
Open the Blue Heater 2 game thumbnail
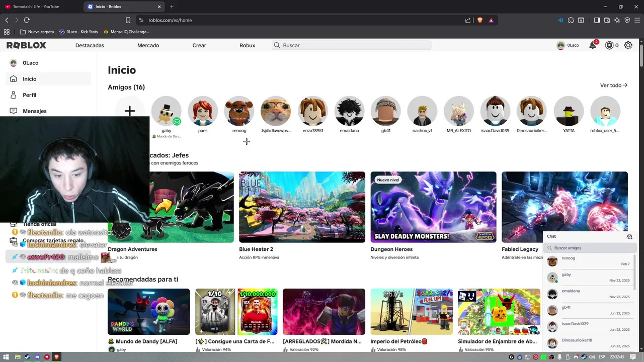click(302, 207)
